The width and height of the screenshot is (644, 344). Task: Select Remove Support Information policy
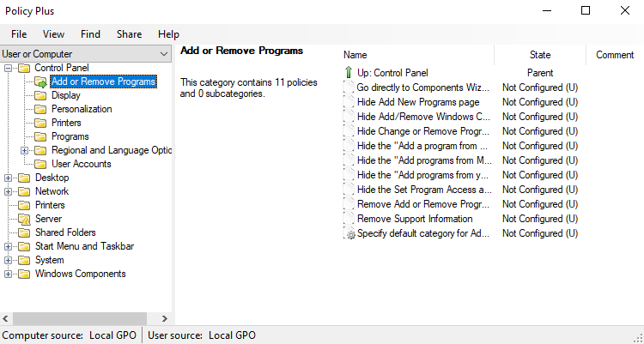(415, 219)
